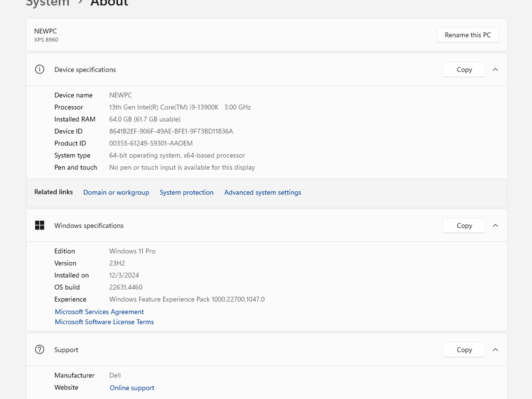Open Microsoft Services Agreement link

[x=99, y=311]
